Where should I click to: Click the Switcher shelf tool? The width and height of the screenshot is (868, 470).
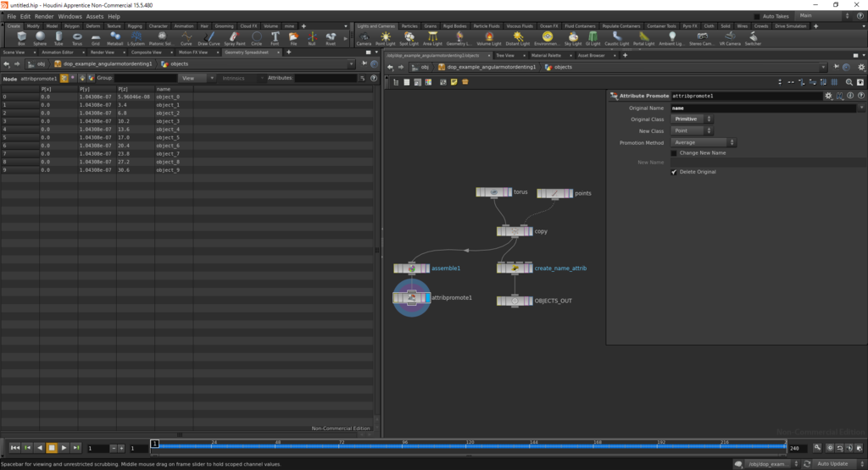pos(753,38)
